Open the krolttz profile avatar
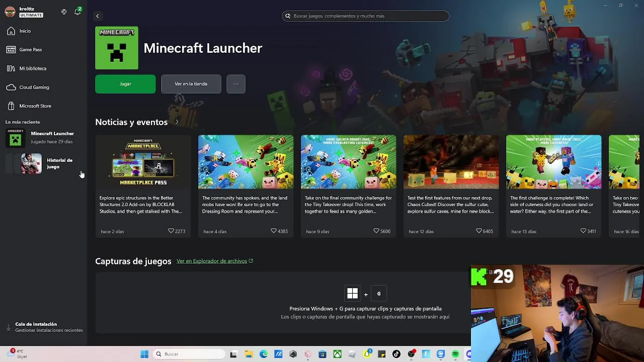Viewport: 644px width, 362px height. pyautogui.click(x=10, y=12)
